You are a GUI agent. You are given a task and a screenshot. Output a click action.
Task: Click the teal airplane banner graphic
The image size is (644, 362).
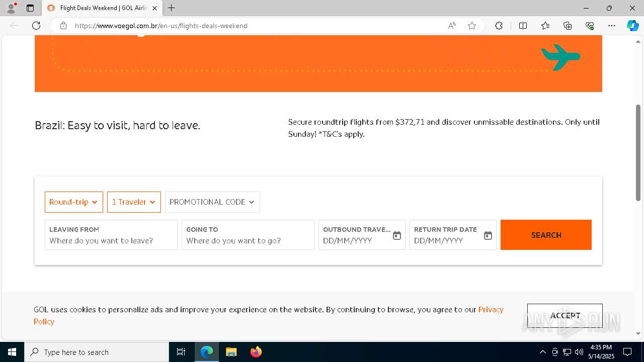click(561, 57)
